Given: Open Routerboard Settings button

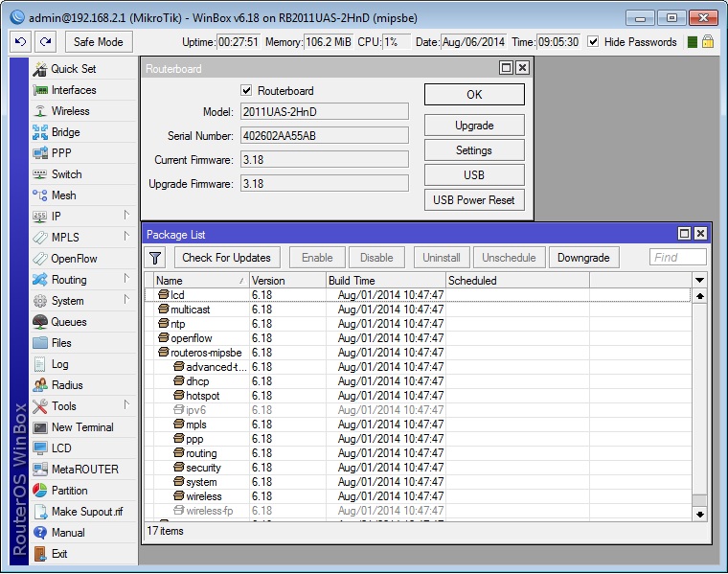Looking at the screenshot, I should [474, 150].
